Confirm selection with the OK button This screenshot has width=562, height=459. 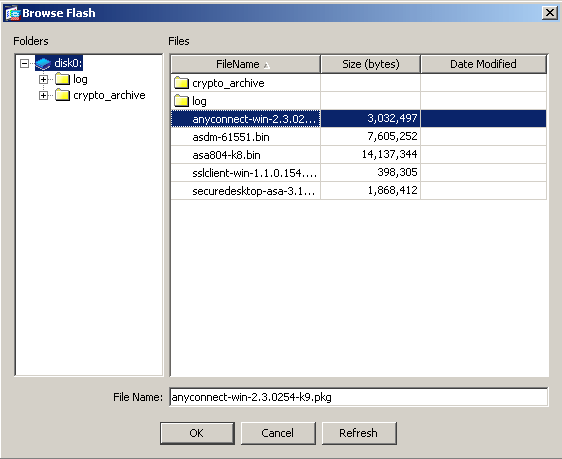coord(197,433)
